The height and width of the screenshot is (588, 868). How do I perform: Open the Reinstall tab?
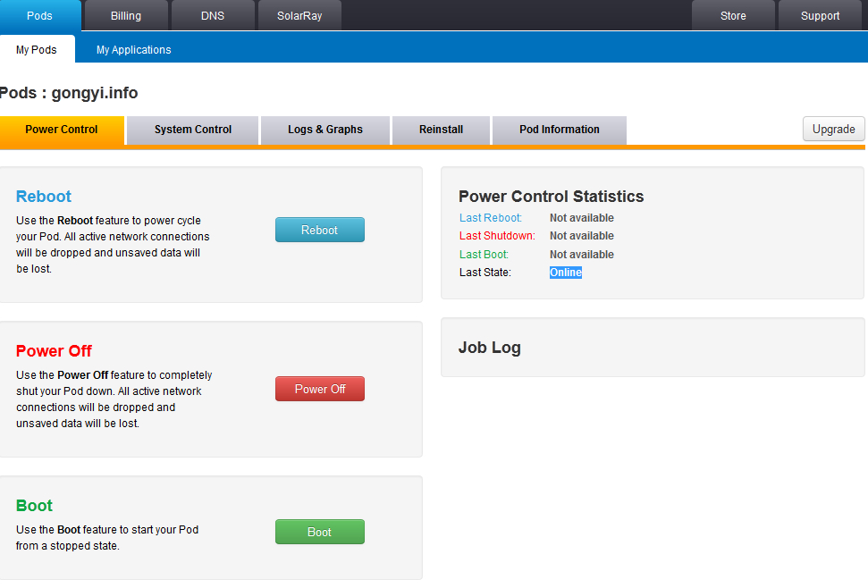pos(441,130)
